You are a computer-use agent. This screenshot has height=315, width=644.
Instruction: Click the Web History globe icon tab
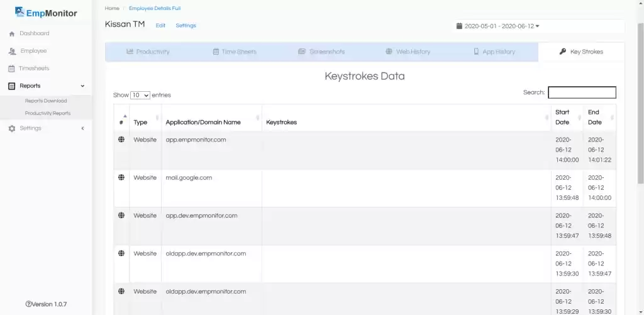click(x=389, y=52)
